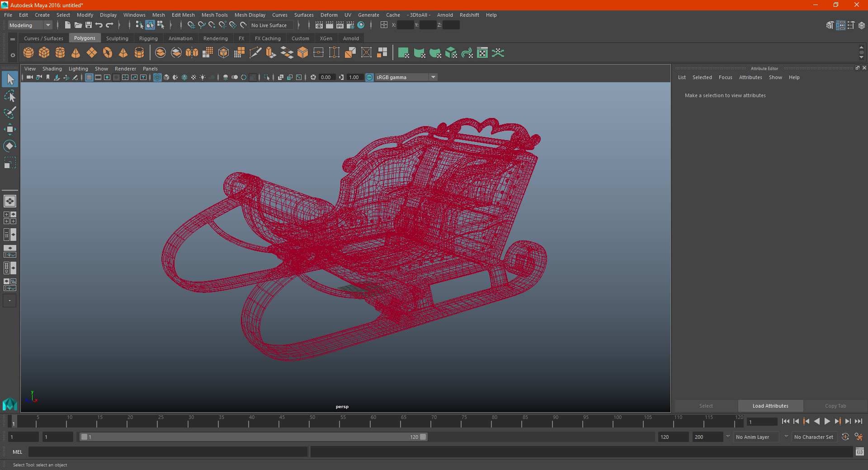Create a polygon cube from the shelf
The width and height of the screenshot is (868, 470).
(x=44, y=53)
